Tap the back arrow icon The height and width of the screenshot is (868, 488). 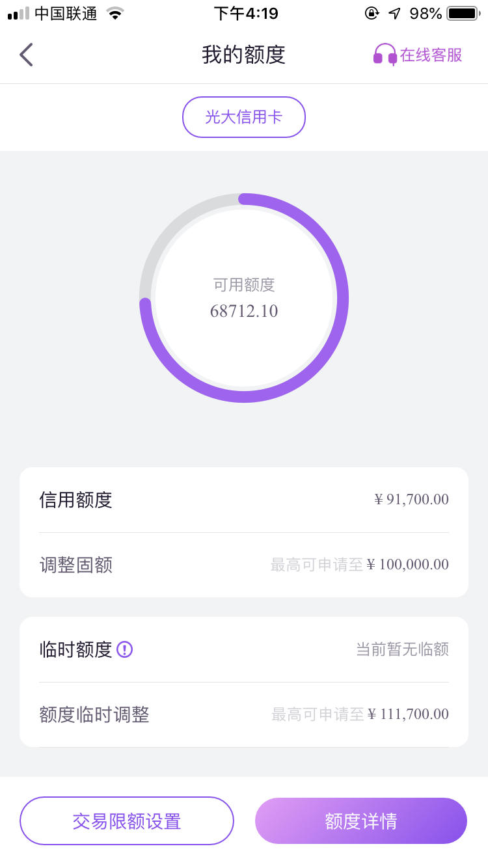[26, 55]
